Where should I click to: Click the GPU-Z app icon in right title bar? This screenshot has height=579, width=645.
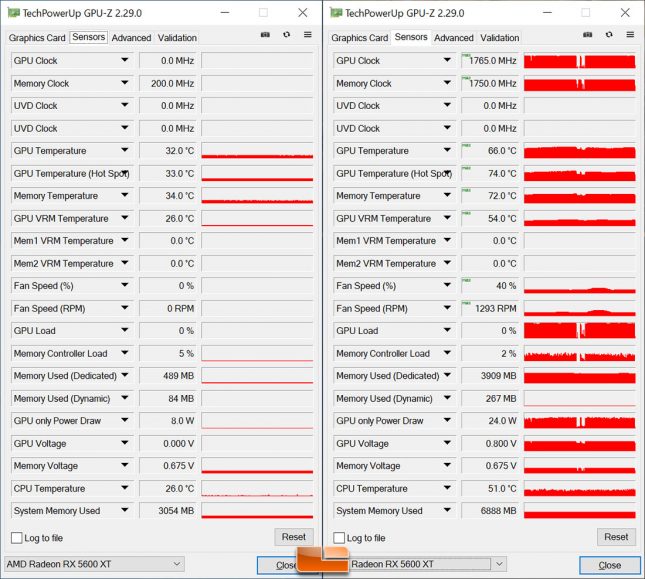click(336, 13)
